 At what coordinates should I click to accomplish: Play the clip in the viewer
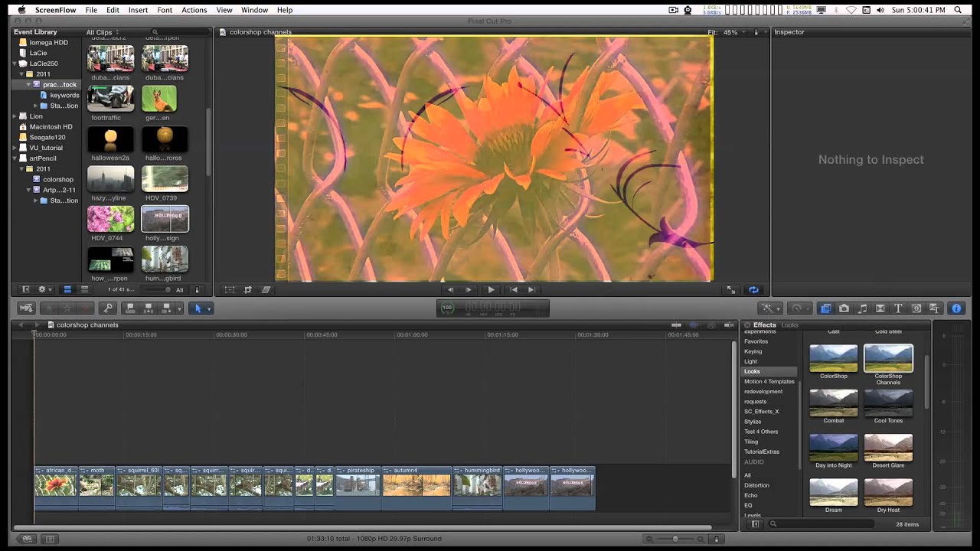491,290
